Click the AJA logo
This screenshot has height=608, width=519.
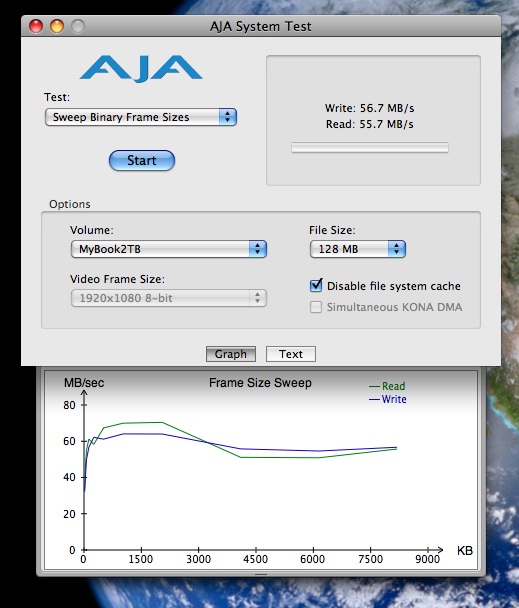coord(141,69)
